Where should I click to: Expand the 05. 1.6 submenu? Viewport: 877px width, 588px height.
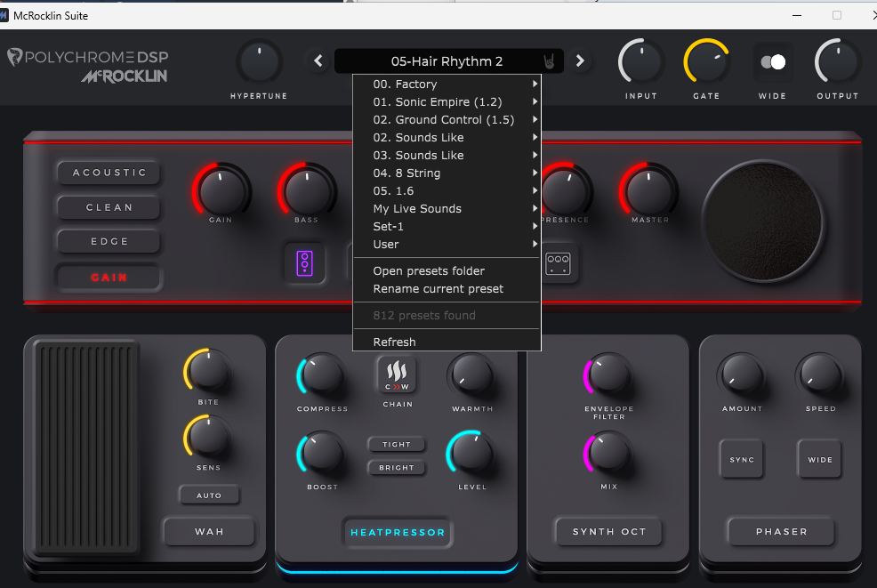pyautogui.click(x=447, y=191)
